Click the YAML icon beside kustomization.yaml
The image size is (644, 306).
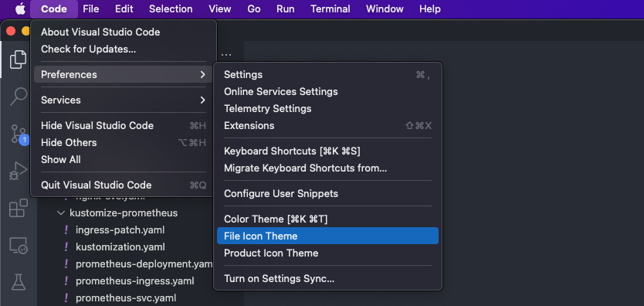click(x=66, y=246)
